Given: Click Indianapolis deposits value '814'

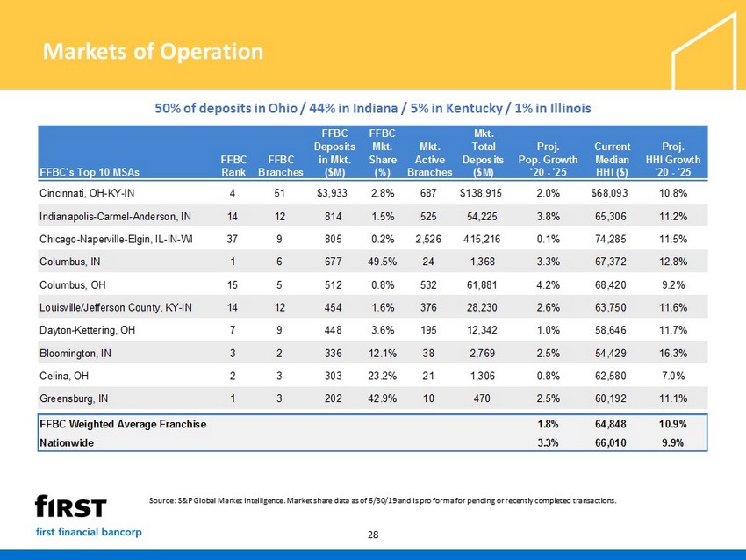Looking at the screenshot, I should point(333,217).
